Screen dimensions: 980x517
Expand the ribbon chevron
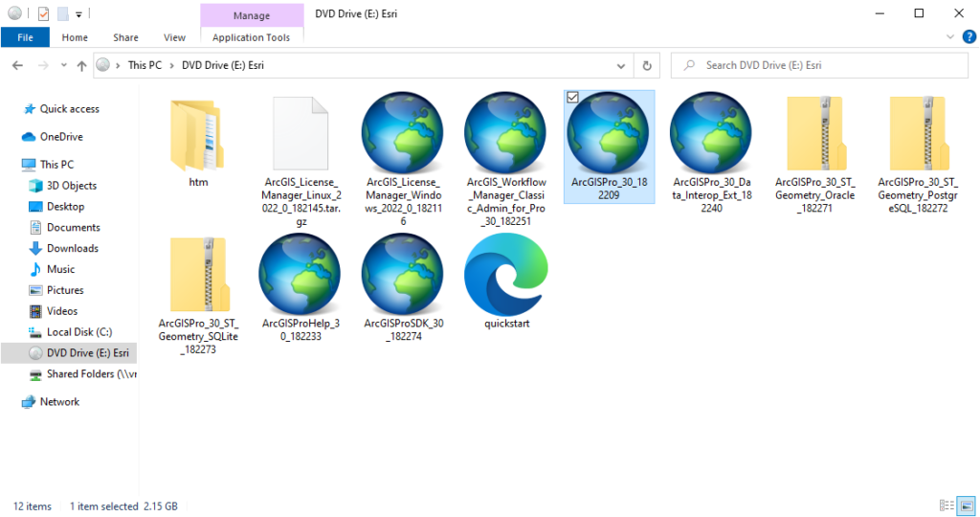950,37
